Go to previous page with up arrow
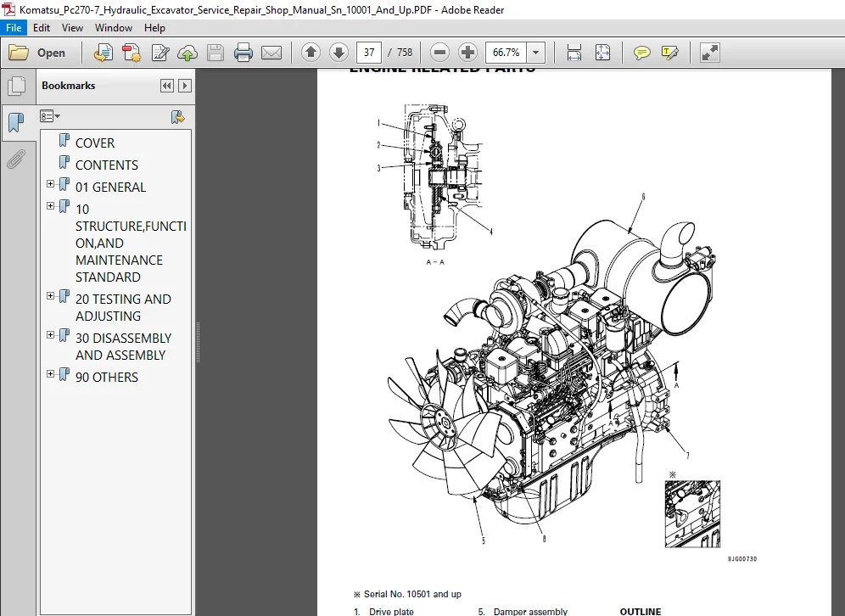 coord(311,53)
